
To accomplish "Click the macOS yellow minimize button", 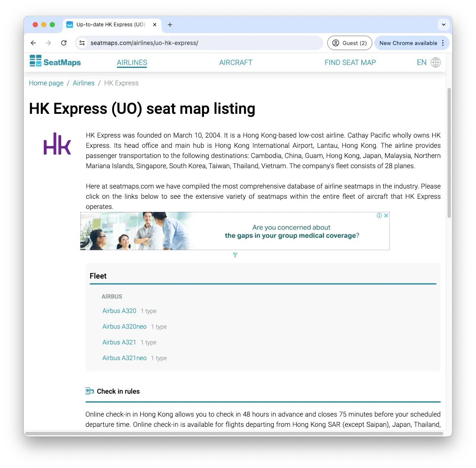I will click(x=44, y=25).
